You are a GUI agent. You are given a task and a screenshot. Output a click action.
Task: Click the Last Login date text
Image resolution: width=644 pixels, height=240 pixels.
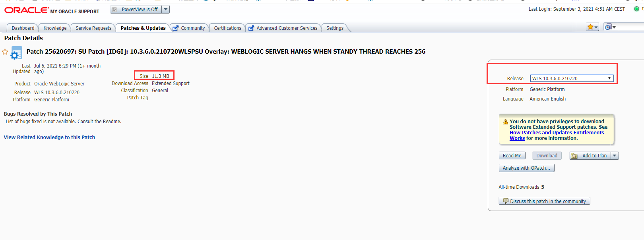[576, 9]
